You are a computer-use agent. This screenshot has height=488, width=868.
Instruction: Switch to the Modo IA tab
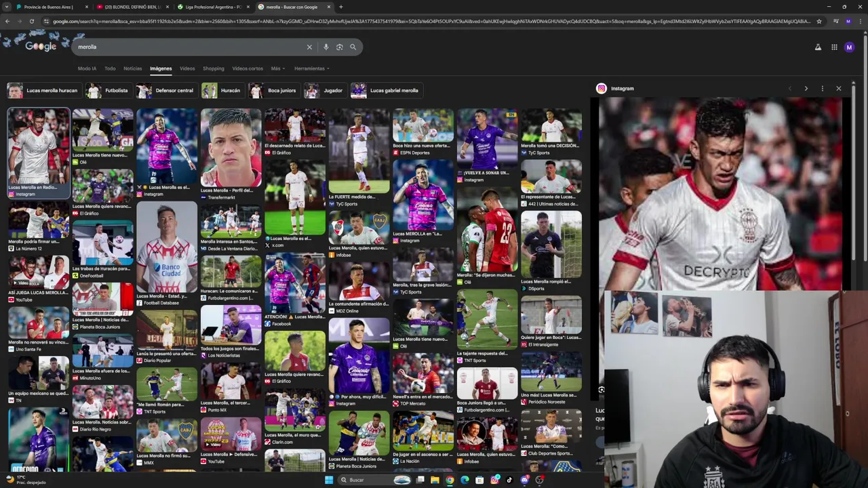87,68
